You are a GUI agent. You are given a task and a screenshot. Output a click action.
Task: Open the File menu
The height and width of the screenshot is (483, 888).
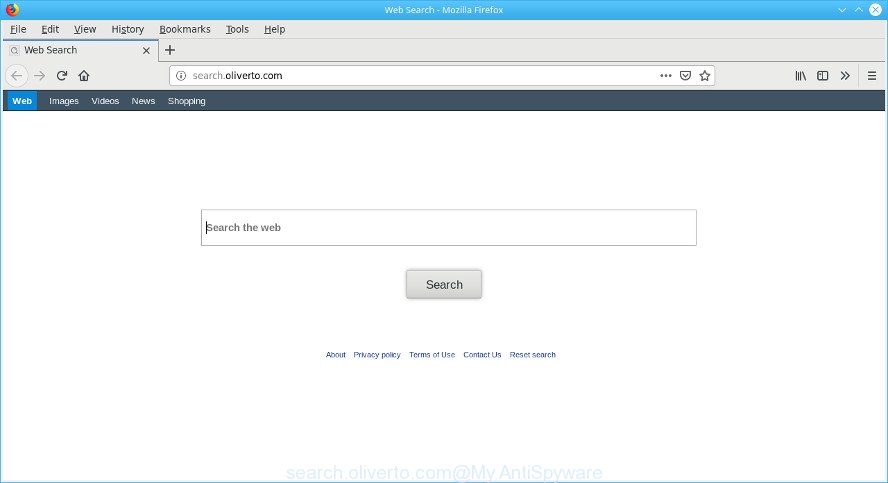18,29
